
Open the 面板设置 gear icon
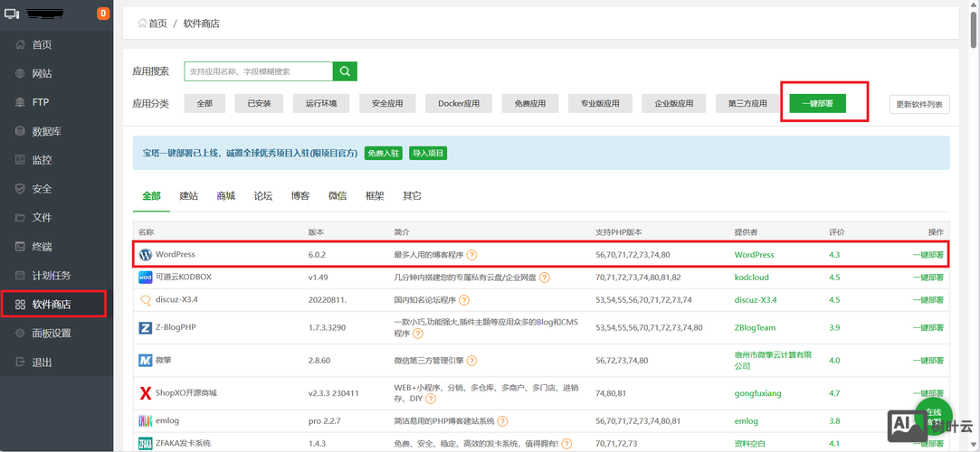point(21,334)
